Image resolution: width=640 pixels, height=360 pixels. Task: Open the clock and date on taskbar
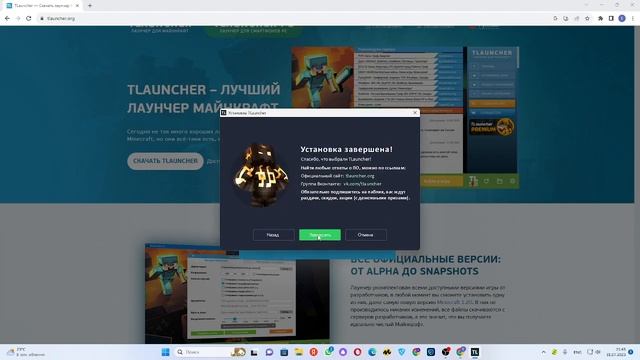[x=616, y=352]
